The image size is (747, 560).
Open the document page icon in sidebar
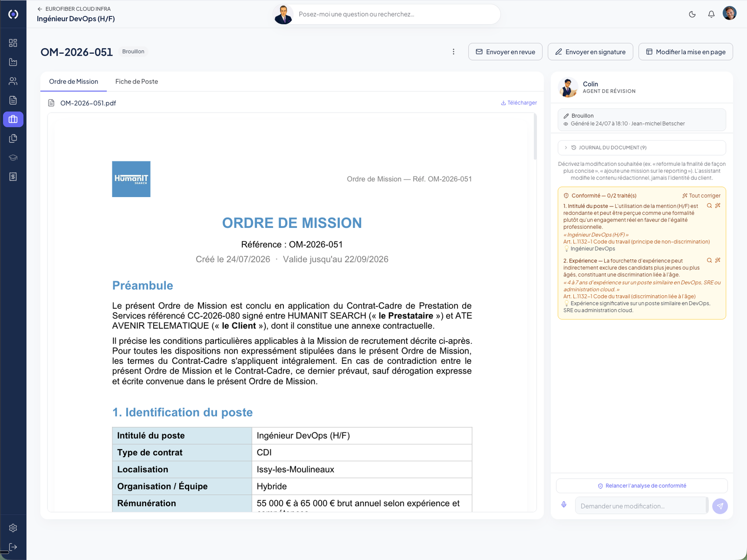point(13,100)
